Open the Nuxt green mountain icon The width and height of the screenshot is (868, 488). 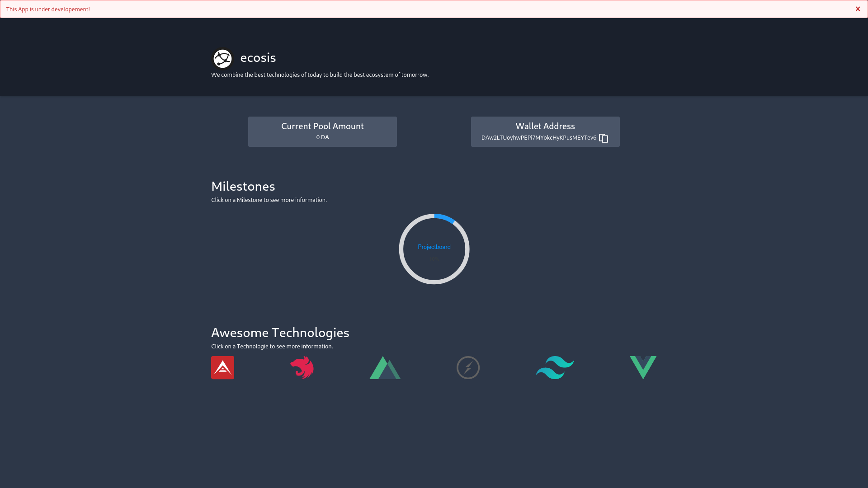coord(385,368)
